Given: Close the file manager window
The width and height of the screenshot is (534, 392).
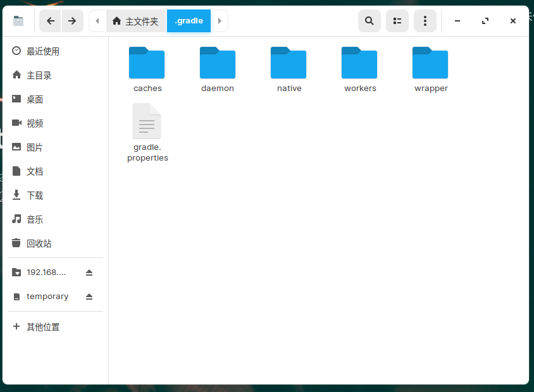Looking at the screenshot, I should 513,21.
